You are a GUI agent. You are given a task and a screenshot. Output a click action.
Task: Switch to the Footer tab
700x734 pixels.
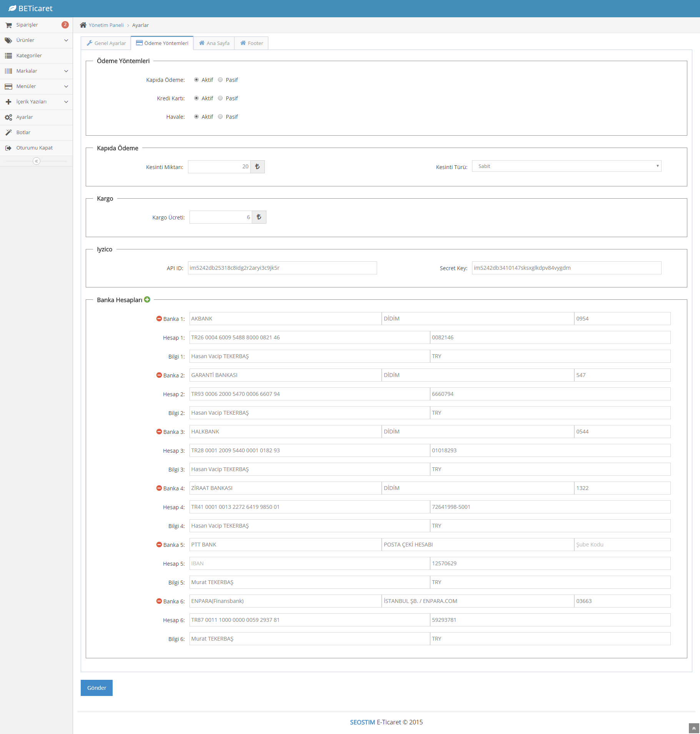pos(251,43)
